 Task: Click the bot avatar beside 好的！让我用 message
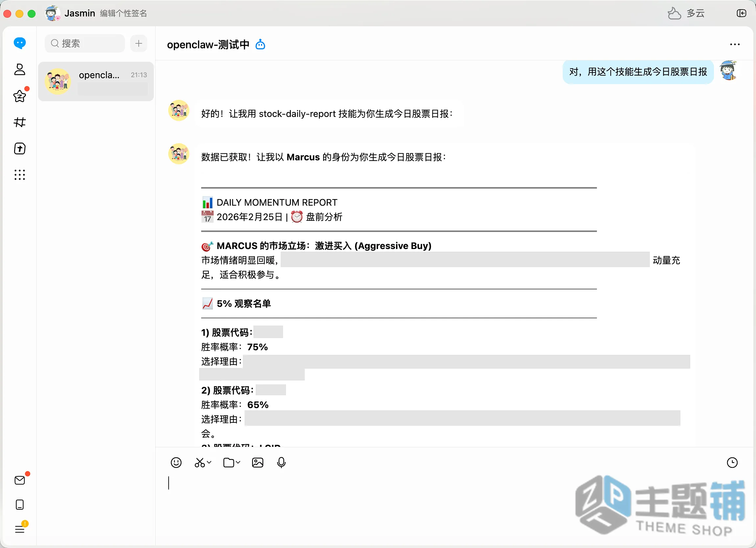click(179, 110)
